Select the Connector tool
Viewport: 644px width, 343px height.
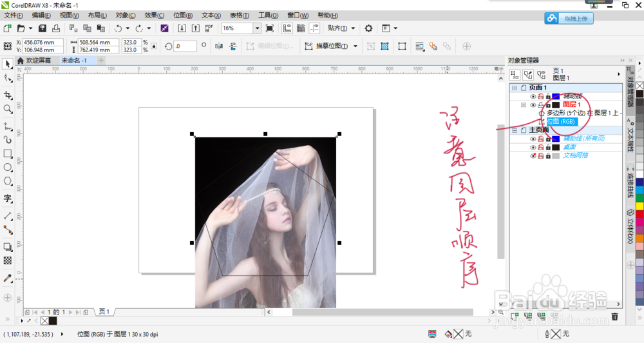point(7,230)
